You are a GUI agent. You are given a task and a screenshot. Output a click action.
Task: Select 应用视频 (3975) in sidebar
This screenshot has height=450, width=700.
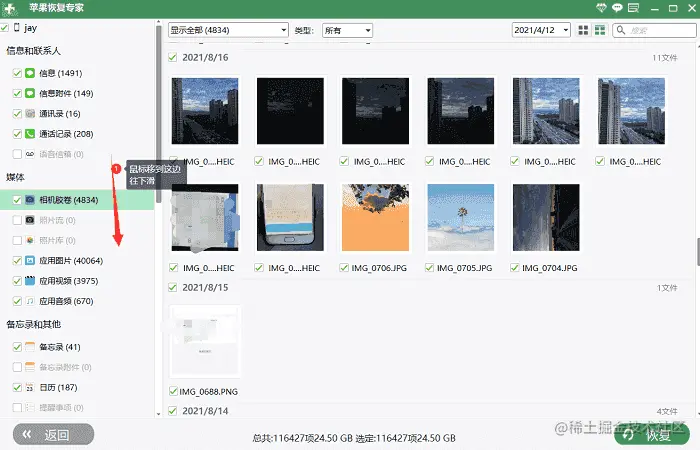click(69, 280)
